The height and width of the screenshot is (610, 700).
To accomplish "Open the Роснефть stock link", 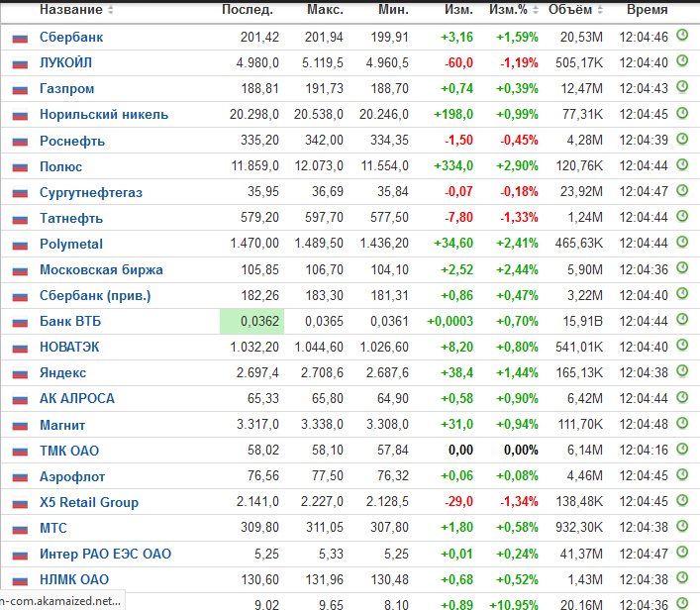I will click(72, 141).
